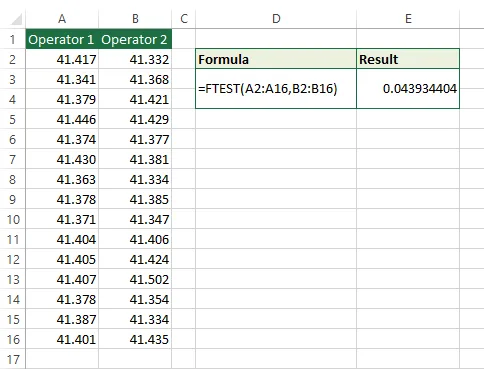Select cell containing 41.502
The height and width of the screenshot is (369, 484).
click(135, 279)
